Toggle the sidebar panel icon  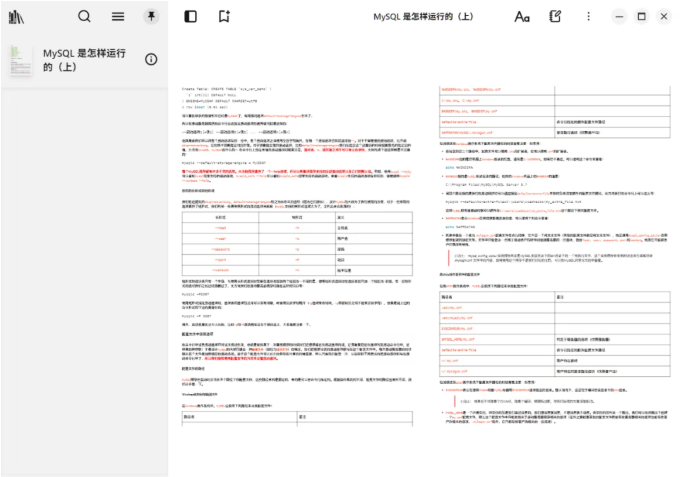click(191, 17)
